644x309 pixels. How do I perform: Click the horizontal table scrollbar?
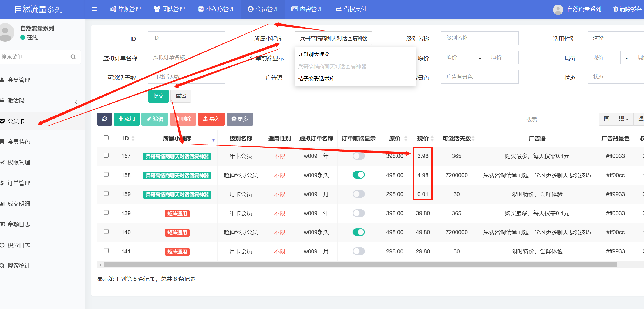tap(360, 264)
